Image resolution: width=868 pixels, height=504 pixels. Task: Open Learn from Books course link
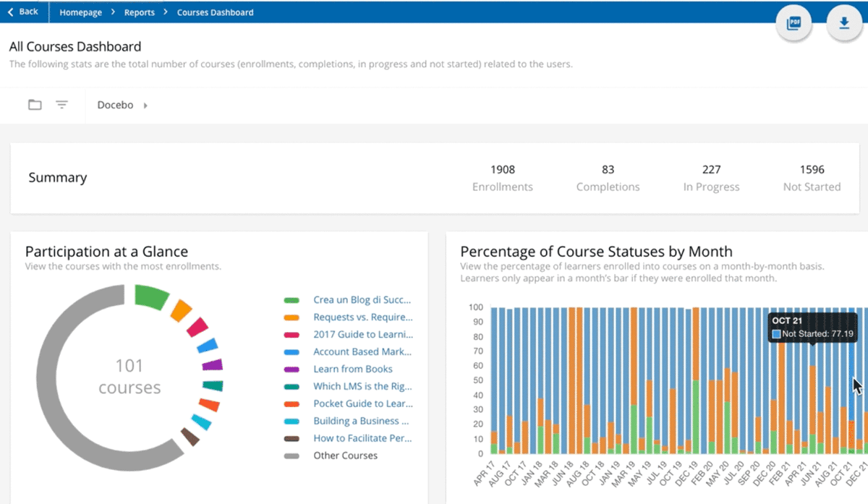tap(353, 369)
